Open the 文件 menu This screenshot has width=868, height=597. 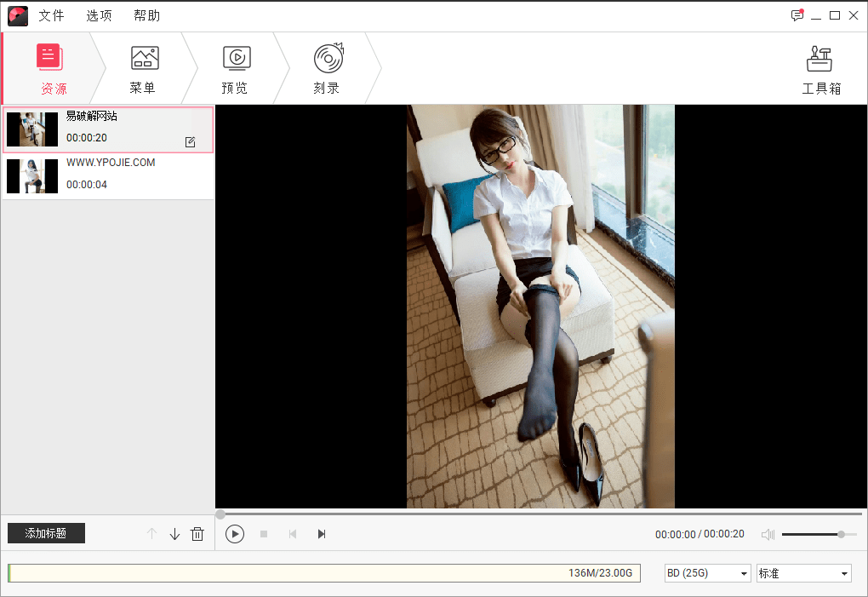click(x=52, y=15)
